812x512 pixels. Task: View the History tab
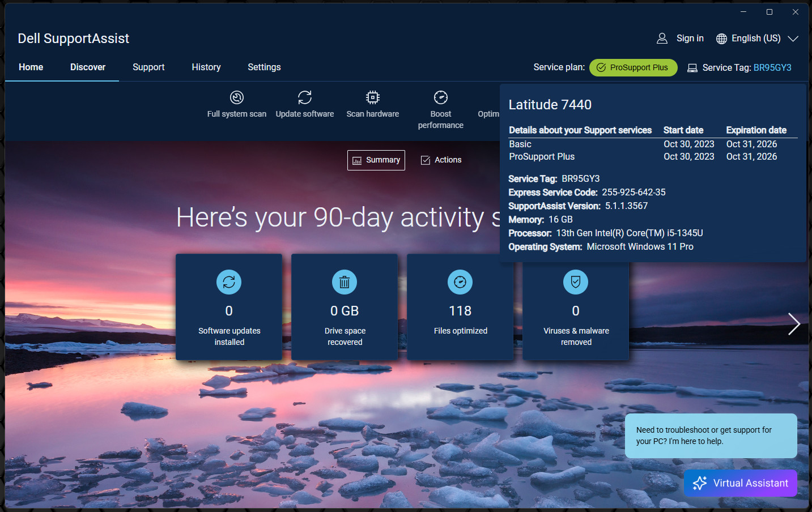206,67
